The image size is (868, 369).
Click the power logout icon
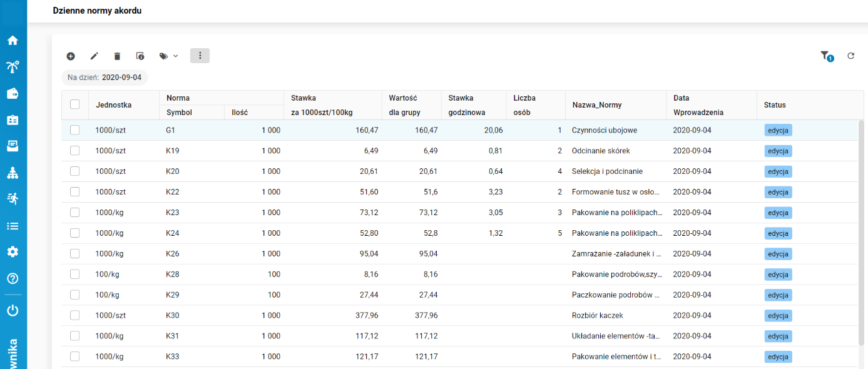[13, 310]
